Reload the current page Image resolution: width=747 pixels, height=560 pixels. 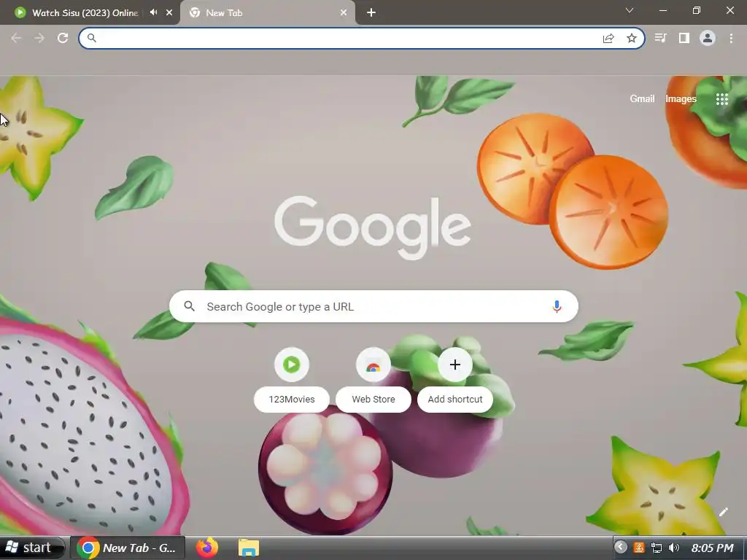point(63,38)
